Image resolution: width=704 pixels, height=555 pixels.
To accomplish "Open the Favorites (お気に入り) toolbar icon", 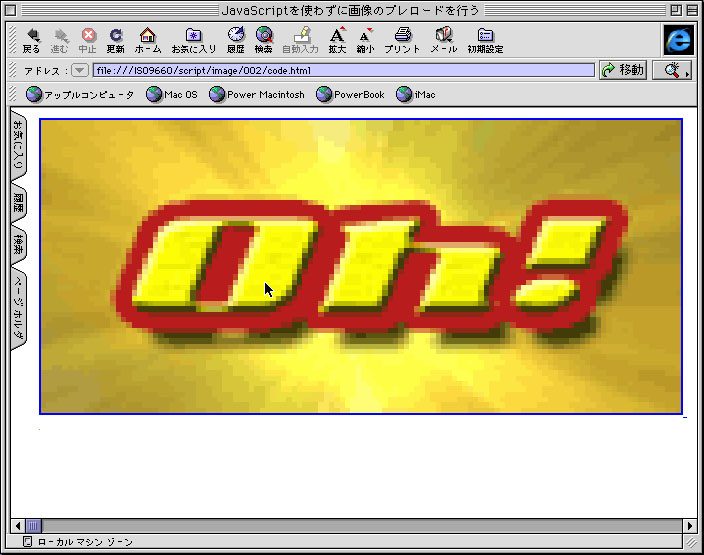I will coord(193,36).
